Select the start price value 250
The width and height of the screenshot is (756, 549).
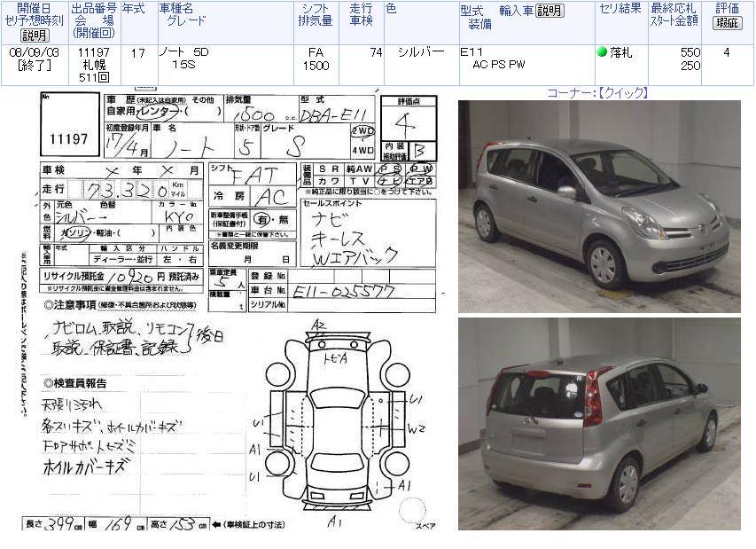click(690, 65)
